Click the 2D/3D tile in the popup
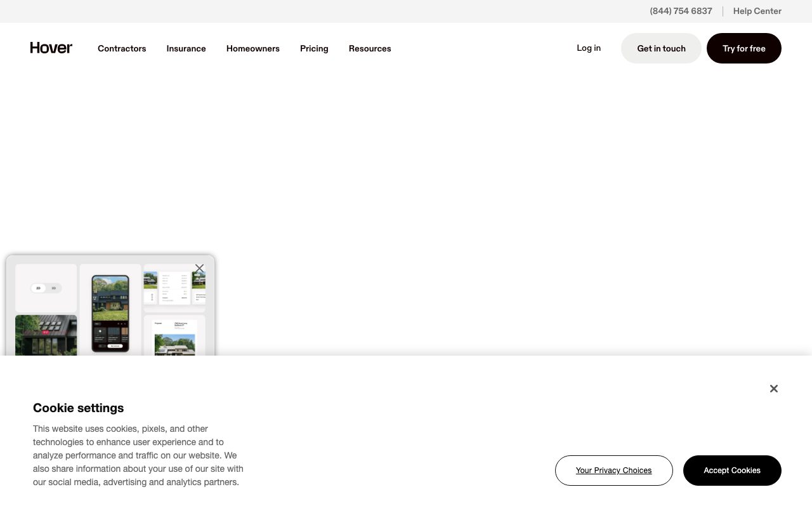 (x=46, y=288)
